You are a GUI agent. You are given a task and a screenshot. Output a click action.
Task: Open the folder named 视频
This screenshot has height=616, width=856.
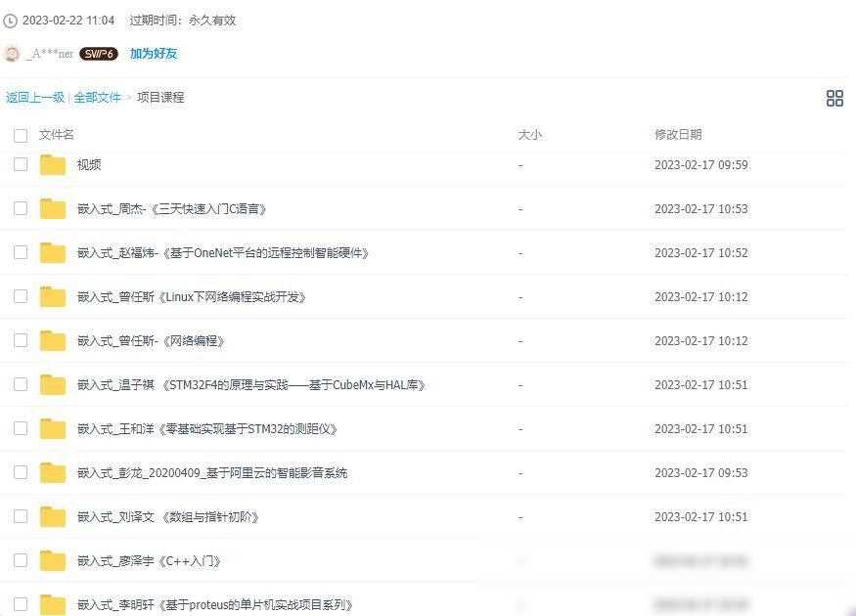pos(89,165)
